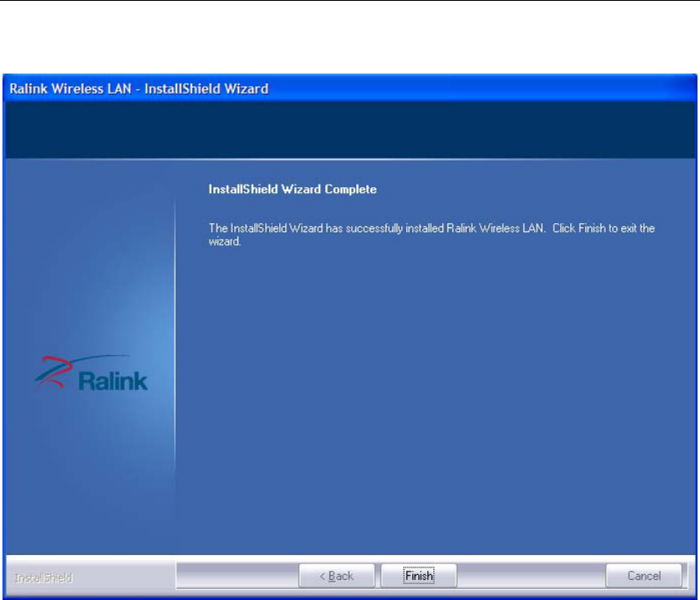Click the message "successfully installed Ralink Wireless LAN"
The height and width of the screenshot is (600, 700).
[445, 228]
